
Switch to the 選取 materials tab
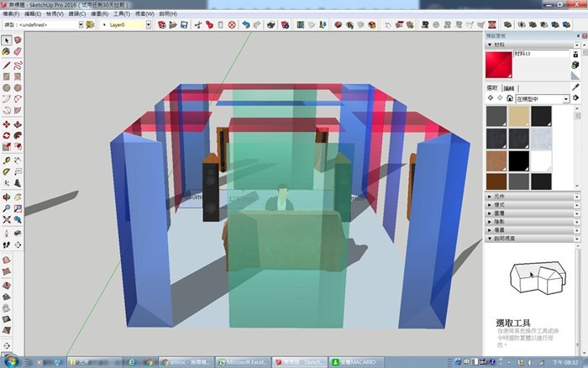pos(492,88)
